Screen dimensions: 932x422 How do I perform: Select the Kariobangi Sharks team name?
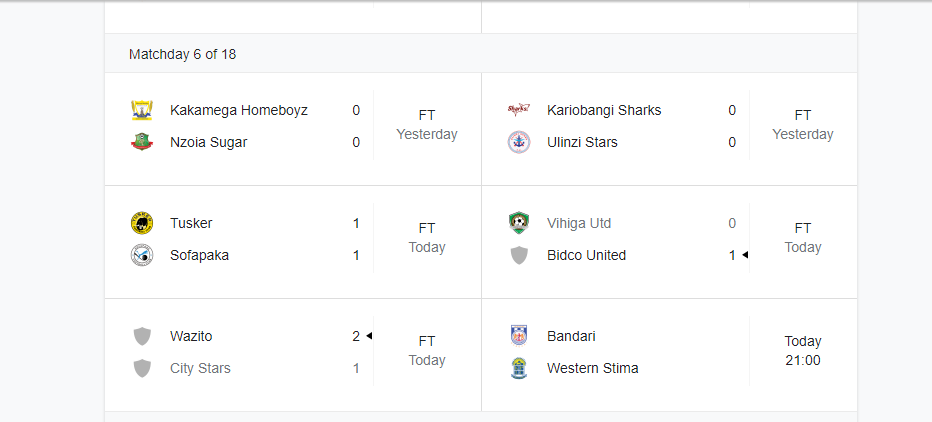[604, 111]
